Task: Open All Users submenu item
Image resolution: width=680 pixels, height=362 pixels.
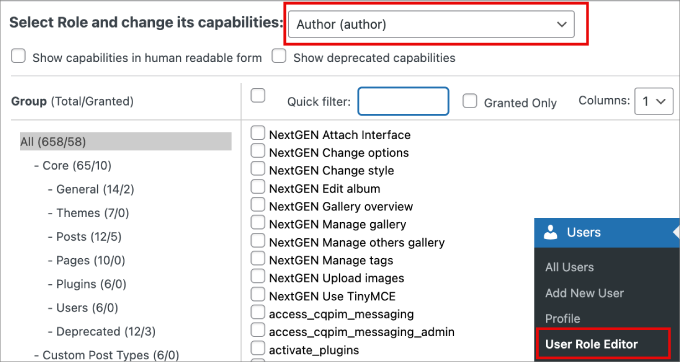Action: click(569, 267)
